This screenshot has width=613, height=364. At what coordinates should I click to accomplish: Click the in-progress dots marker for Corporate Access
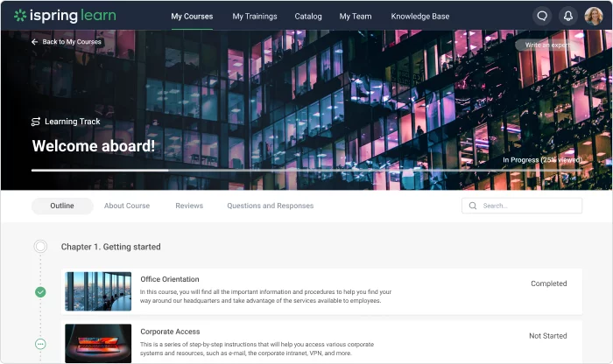pyautogui.click(x=40, y=344)
